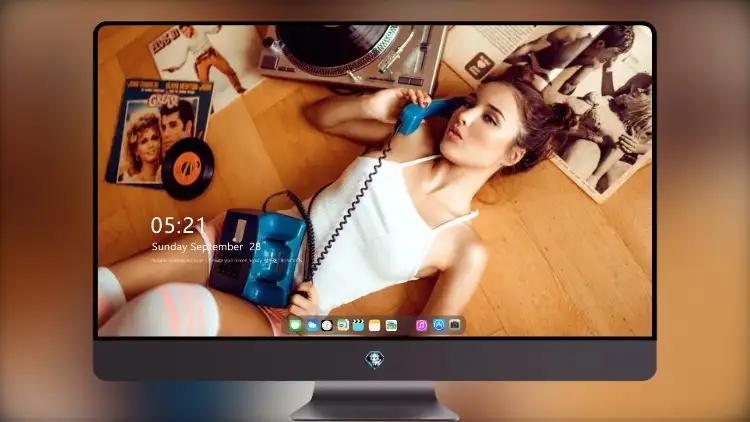Launch the clapperboard video app in dock

[358, 325]
